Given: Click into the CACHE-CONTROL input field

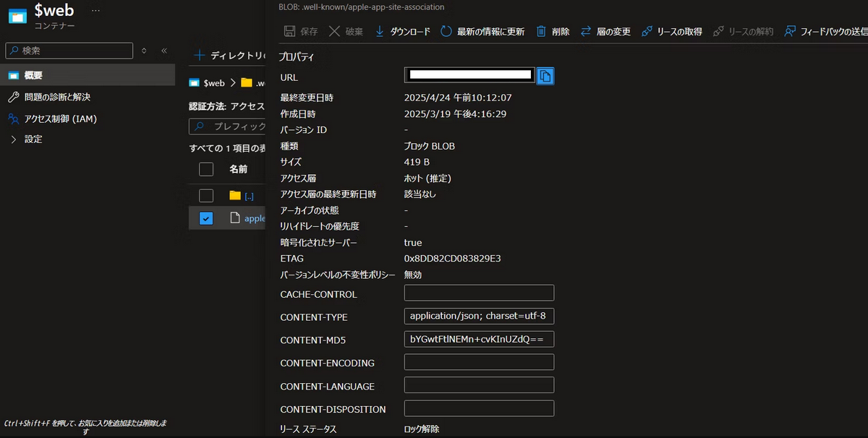Looking at the screenshot, I should (x=479, y=293).
